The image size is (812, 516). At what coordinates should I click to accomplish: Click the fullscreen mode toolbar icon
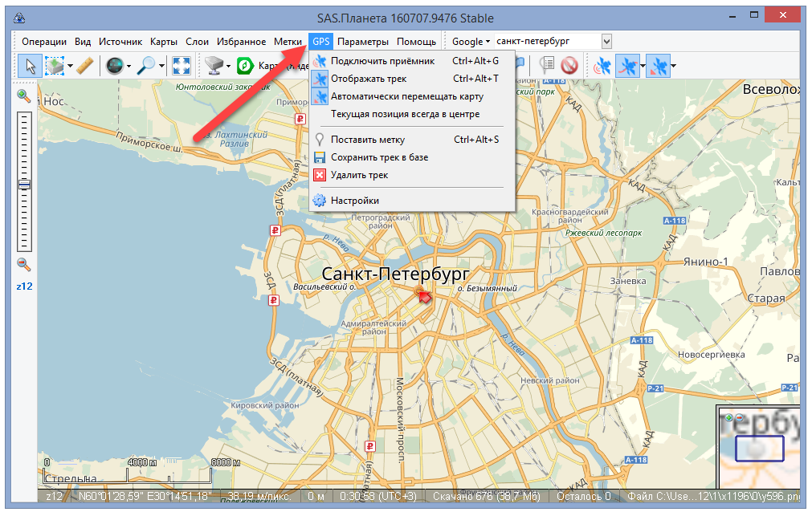[x=182, y=66]
